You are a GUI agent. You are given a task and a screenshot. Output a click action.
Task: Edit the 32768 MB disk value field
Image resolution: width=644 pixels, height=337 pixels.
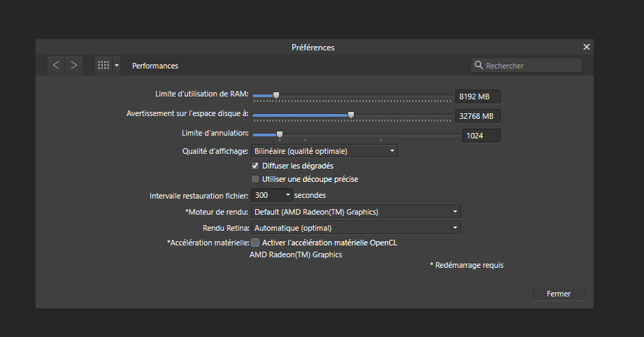tap(478, 116)
